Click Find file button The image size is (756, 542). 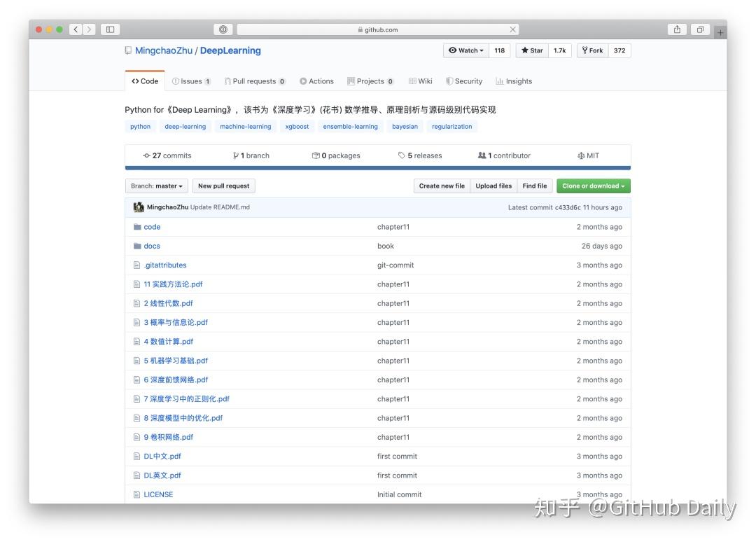[535, 186]
